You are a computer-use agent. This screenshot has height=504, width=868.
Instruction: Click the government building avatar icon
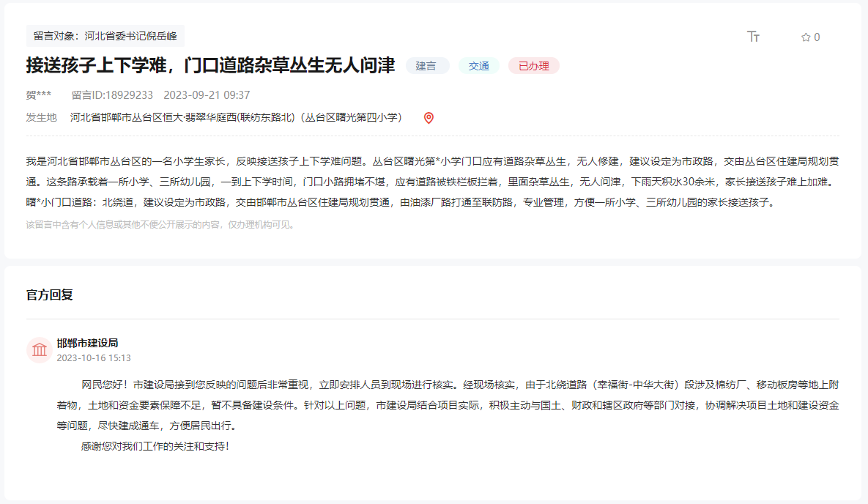[40, 350]
